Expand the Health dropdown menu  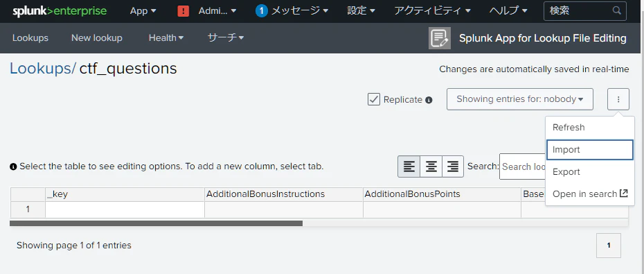point(166,38)
